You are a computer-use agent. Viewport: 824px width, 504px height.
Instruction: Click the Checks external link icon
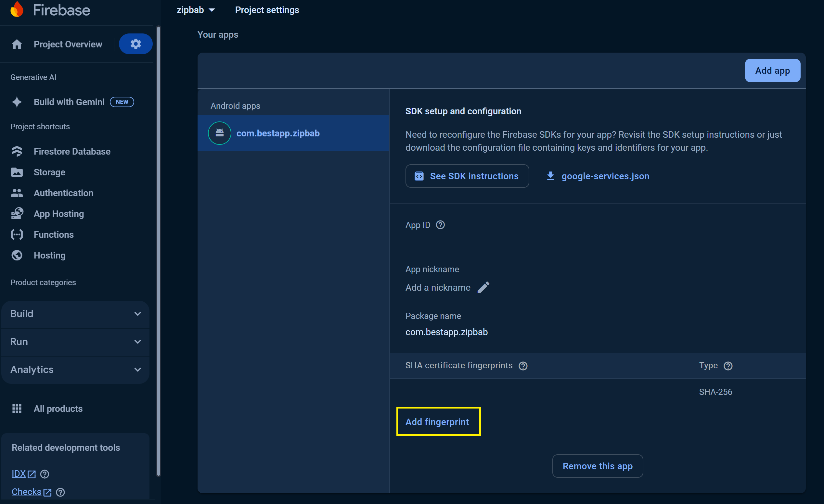47,492
